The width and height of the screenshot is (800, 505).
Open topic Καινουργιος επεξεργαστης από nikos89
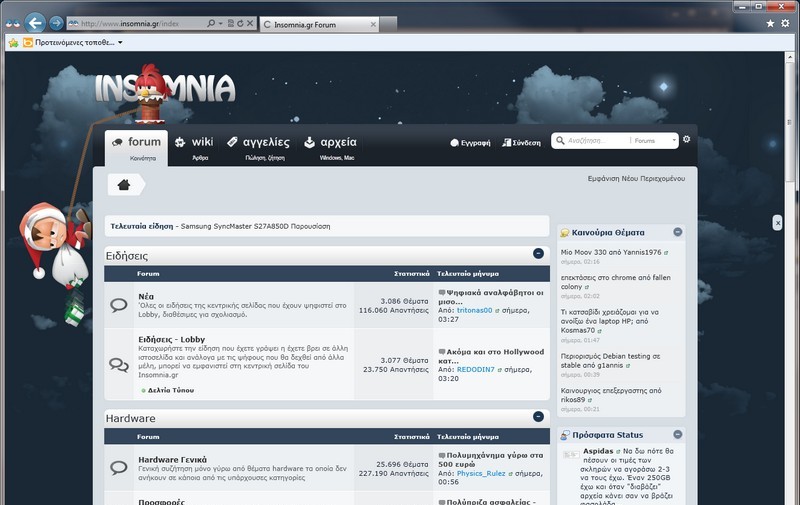tap(611, 395)
